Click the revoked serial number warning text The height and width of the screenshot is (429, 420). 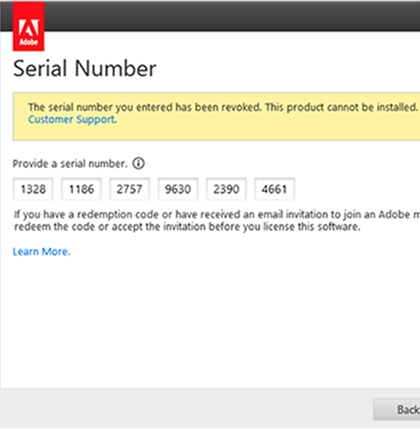coord(144,107)
